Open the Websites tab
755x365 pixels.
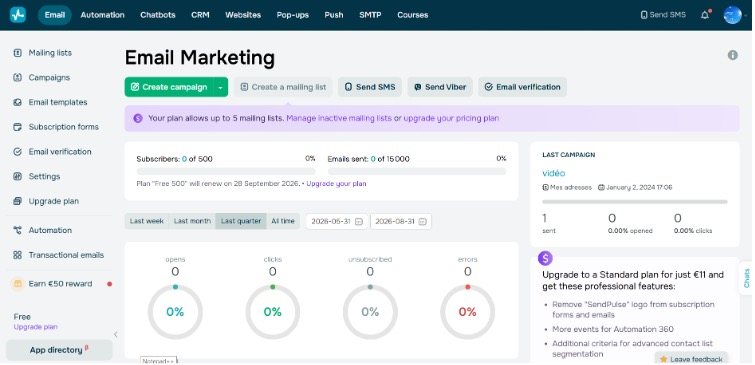coord(243,15)
